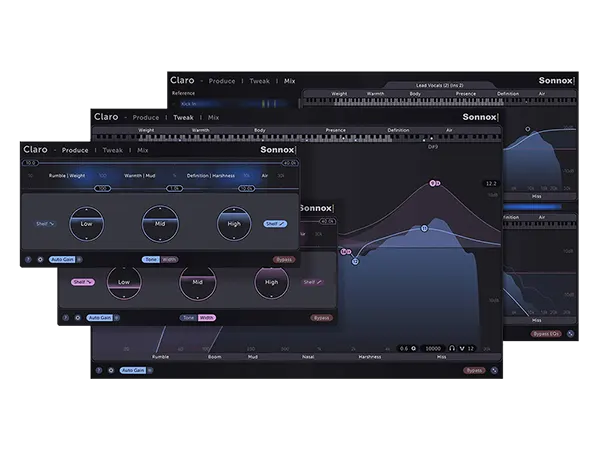Open settings gear in the front Produce window
The height and width of the screenshot is (450, 600).
(40, 259)
